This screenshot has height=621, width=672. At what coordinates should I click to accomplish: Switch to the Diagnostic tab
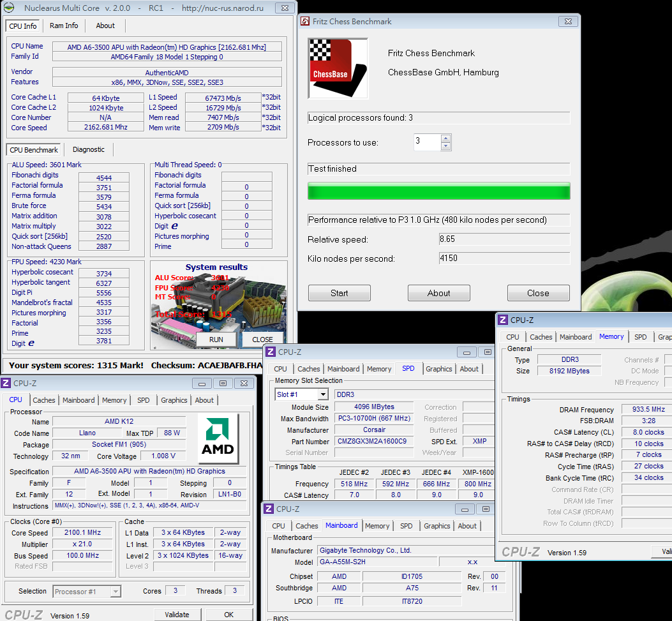point(89,149)
